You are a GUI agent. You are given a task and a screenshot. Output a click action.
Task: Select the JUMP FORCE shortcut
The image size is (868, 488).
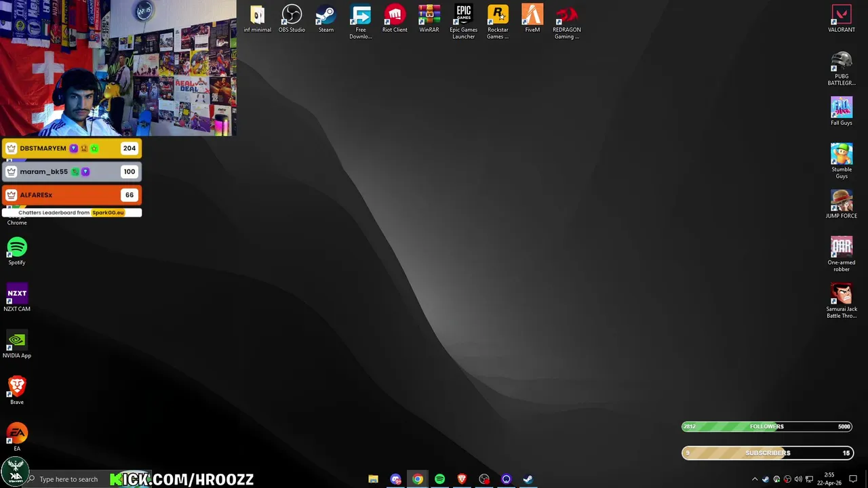(x=842, y=205)
